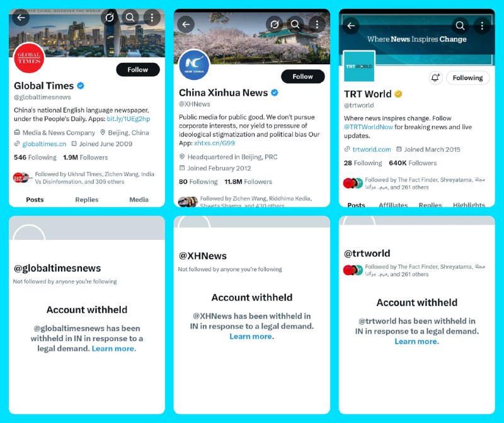Tap back arrow on China Xinhua News profile
Image resolution: width=504 pixels, height=423 pixels.
pos(186,25)
